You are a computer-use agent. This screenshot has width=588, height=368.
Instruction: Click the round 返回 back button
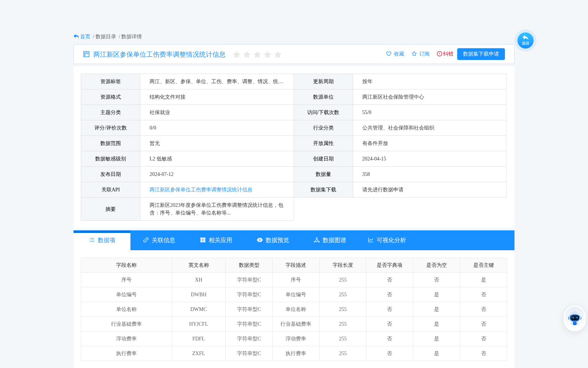coord(525,40)
